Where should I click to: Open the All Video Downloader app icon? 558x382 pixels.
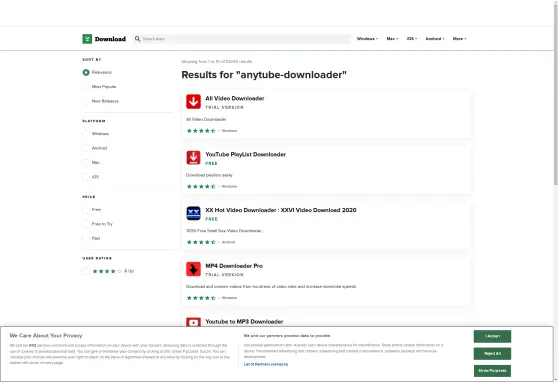pos(193,102)
